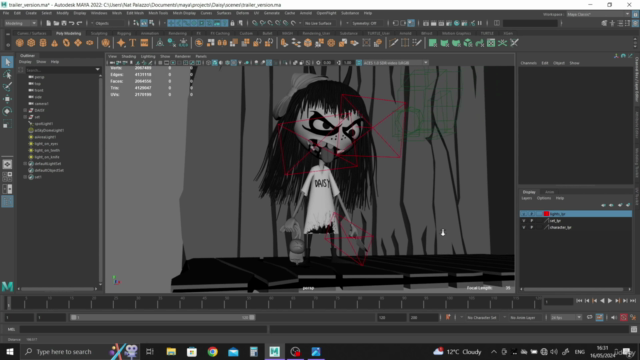Open the Workspace Maya Classic dropdown
The width and height of the screenshot is (640, 360).
click(598, 14)
